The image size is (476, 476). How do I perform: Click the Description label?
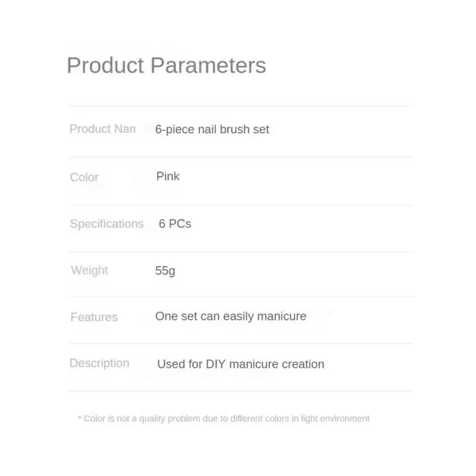click(x=99, y=363)
